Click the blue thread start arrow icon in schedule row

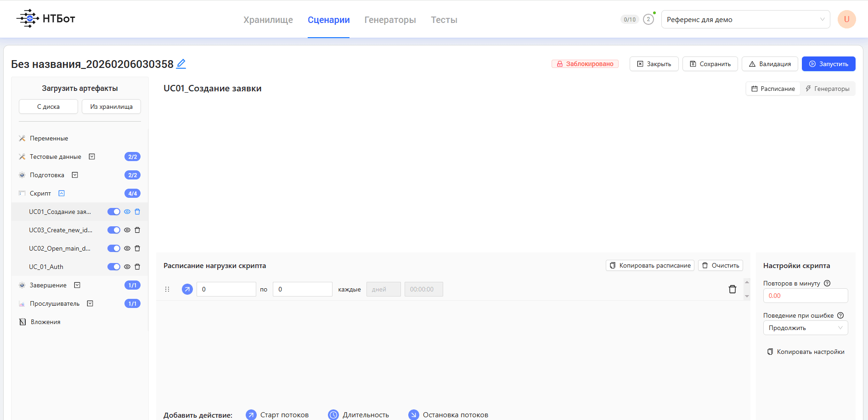187,289
